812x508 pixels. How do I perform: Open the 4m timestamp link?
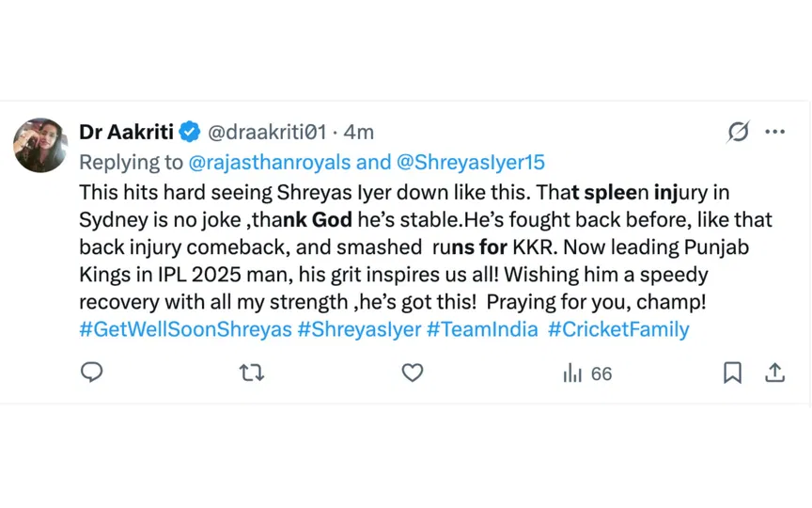tap(359, 132)
